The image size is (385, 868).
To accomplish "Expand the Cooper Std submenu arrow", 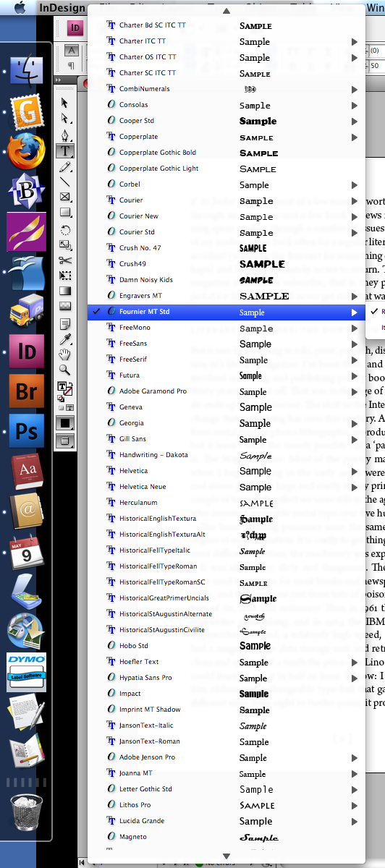I will tap(355, 121).
